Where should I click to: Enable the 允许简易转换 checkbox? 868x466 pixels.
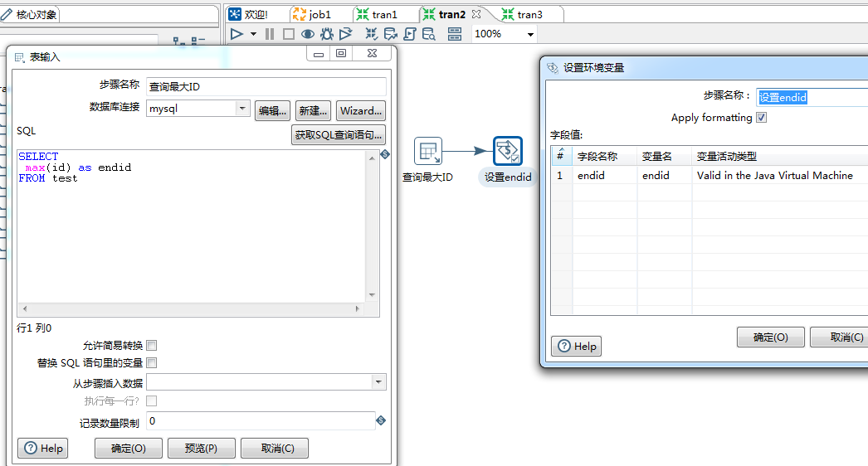(x=151, y=345)
